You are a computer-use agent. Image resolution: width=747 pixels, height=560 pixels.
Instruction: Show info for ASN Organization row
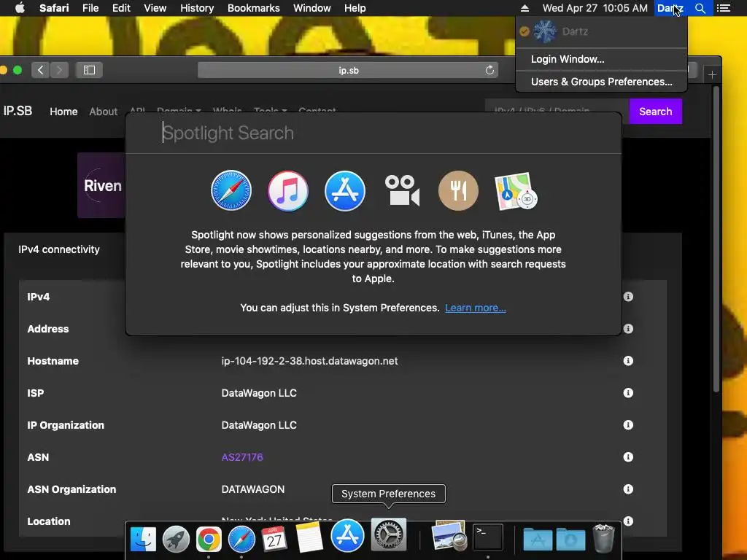click(x=628, y=489)
